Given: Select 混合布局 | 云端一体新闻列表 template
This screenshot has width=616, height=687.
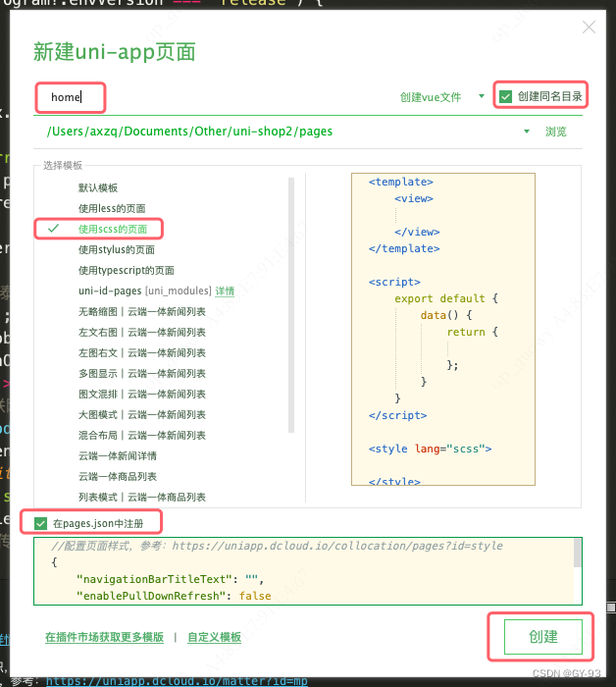Looking at the screenshot, I should click(x=142, y=435).
